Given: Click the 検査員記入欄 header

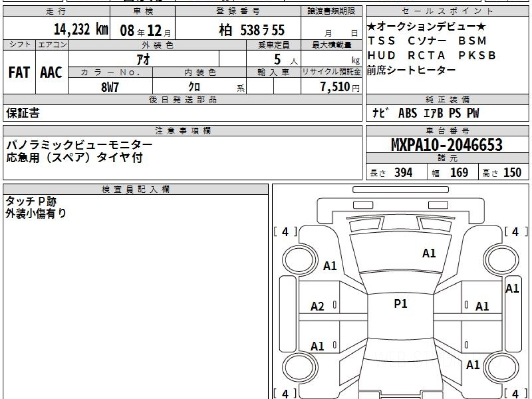Looking at the screenshot, I should pyautogui.click(x=136, y=189).
